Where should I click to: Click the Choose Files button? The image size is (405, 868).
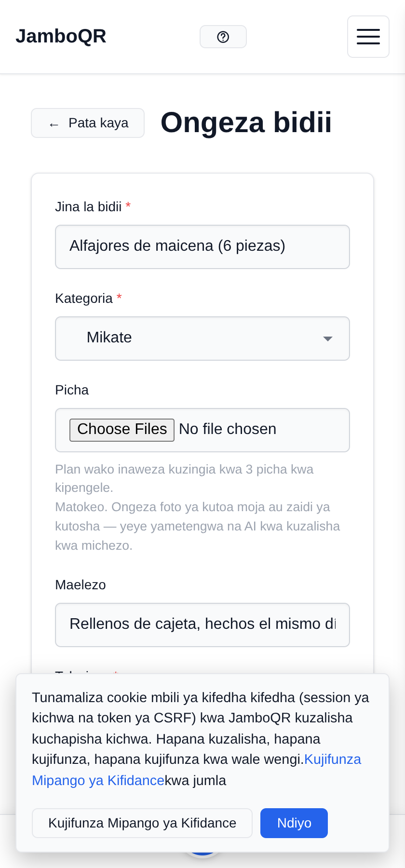coord(122,430)
